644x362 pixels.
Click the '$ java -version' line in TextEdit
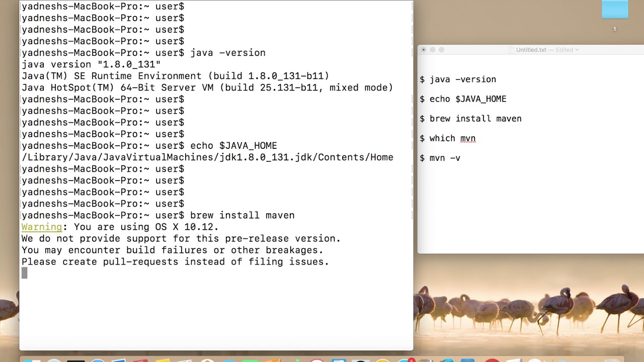[x=458, y=79]
